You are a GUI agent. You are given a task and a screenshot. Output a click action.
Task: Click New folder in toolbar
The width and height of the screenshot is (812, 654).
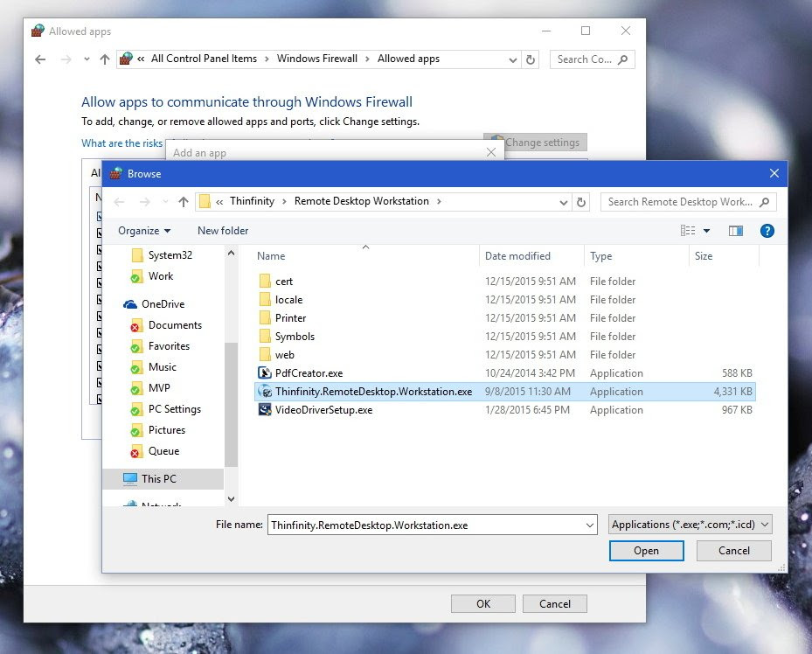tap(223, 231)
